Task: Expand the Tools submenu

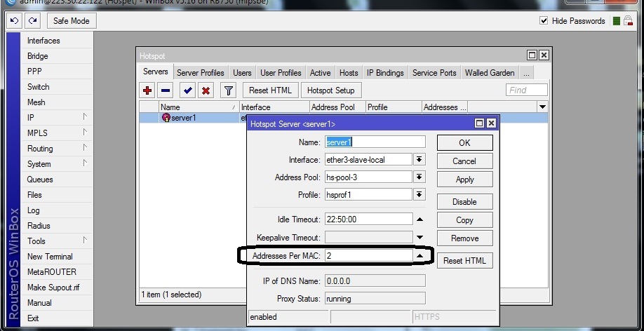Action: tap(85, 241)
